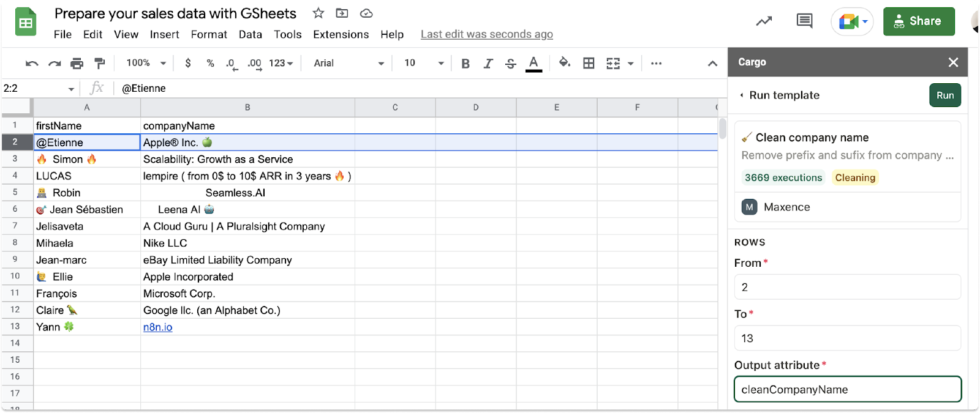Open the activity trend icon

click(x=764, y=21)
